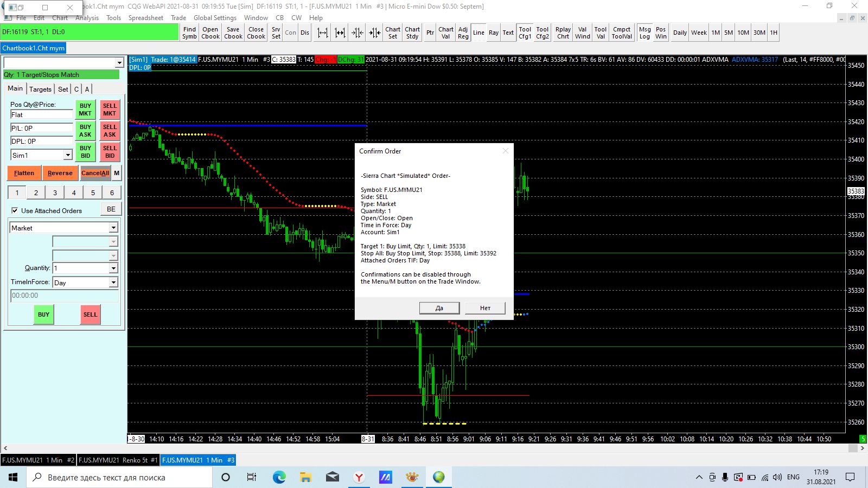Select the Ray drawing tool

493,33
